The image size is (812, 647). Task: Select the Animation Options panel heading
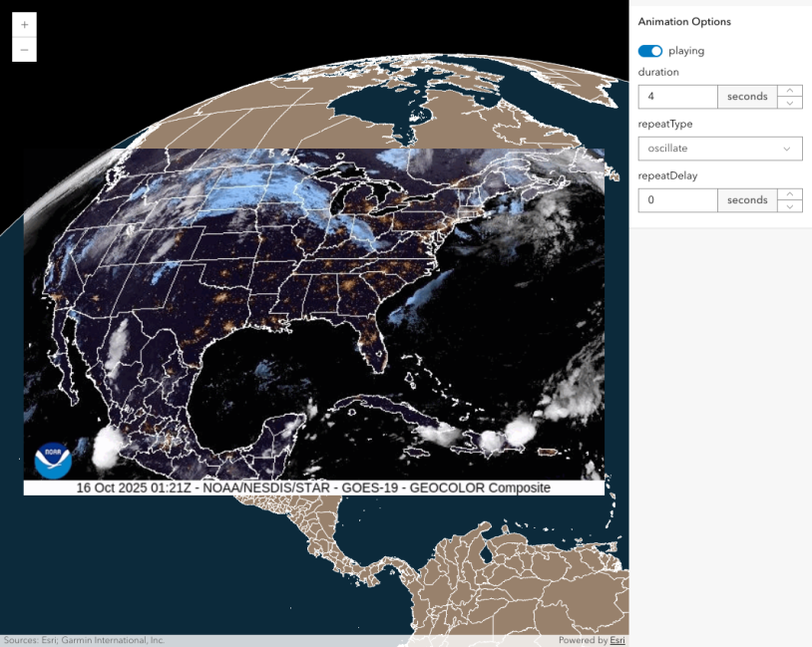pos(684,22)
